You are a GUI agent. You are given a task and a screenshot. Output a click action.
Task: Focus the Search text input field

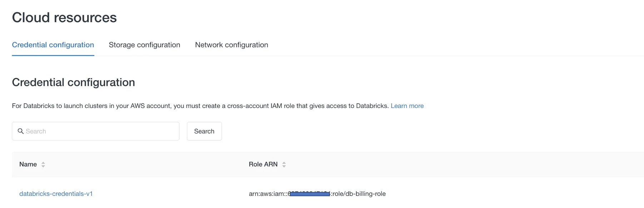(x=95, y=131)
